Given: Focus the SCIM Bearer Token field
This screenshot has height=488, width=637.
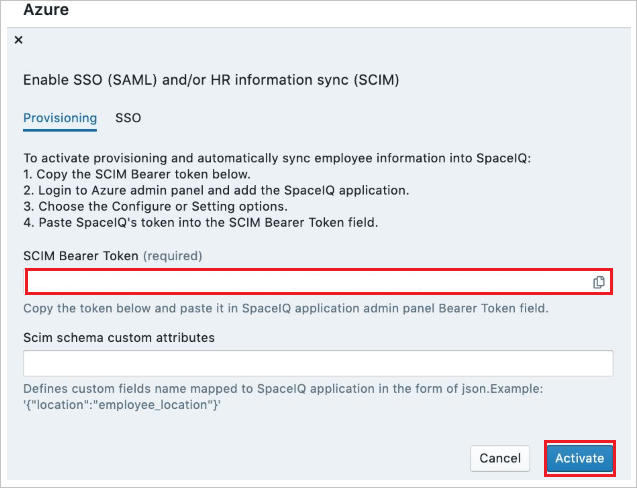Looking at the screenshot, I should click(x=319, y=282).
